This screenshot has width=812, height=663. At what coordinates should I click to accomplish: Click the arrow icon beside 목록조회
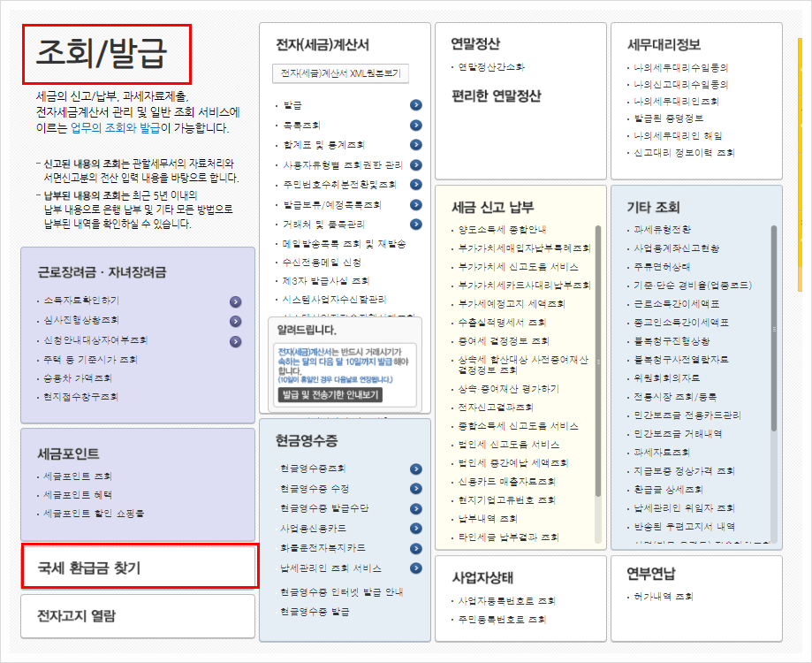coord(414,125)
